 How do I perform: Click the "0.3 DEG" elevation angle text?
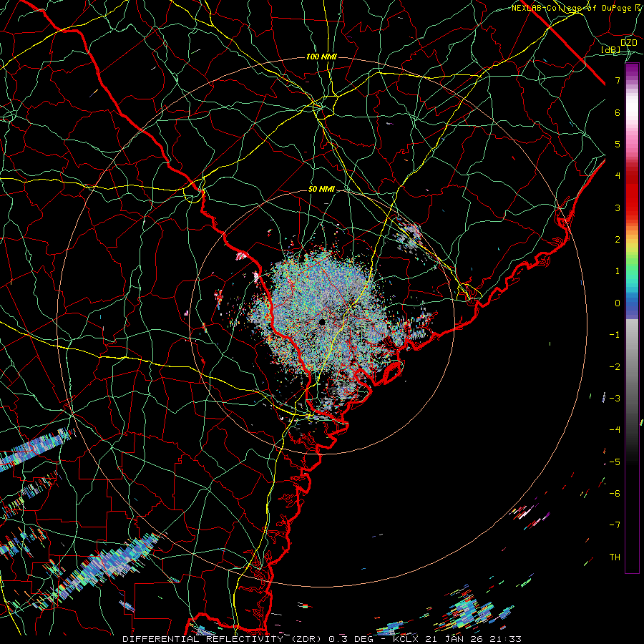coord(351,639)
